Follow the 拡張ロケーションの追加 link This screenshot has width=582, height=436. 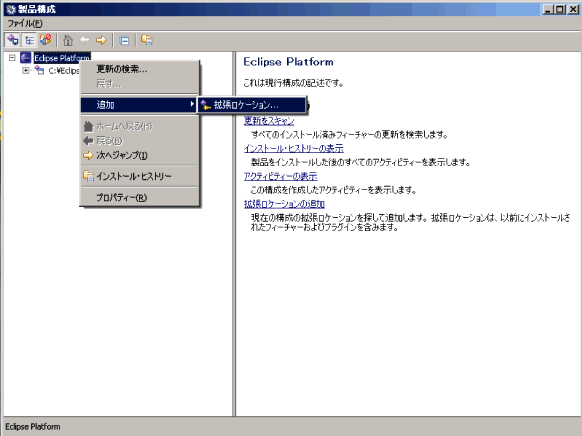284,204
